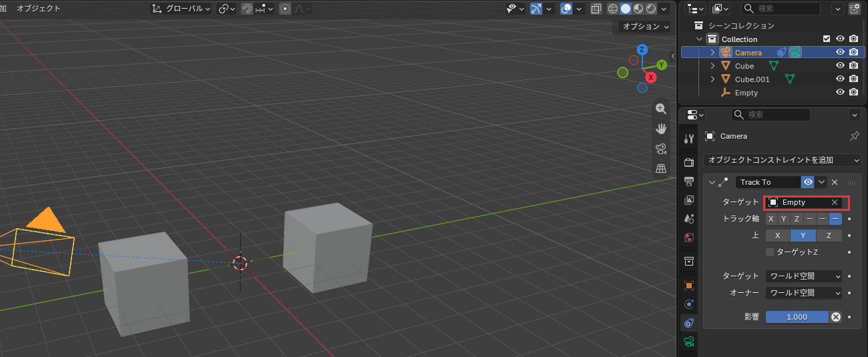Screen dimensions: 868x357
Task: Open the グローバル transform orientation dropdown
Action: point(181,9)
